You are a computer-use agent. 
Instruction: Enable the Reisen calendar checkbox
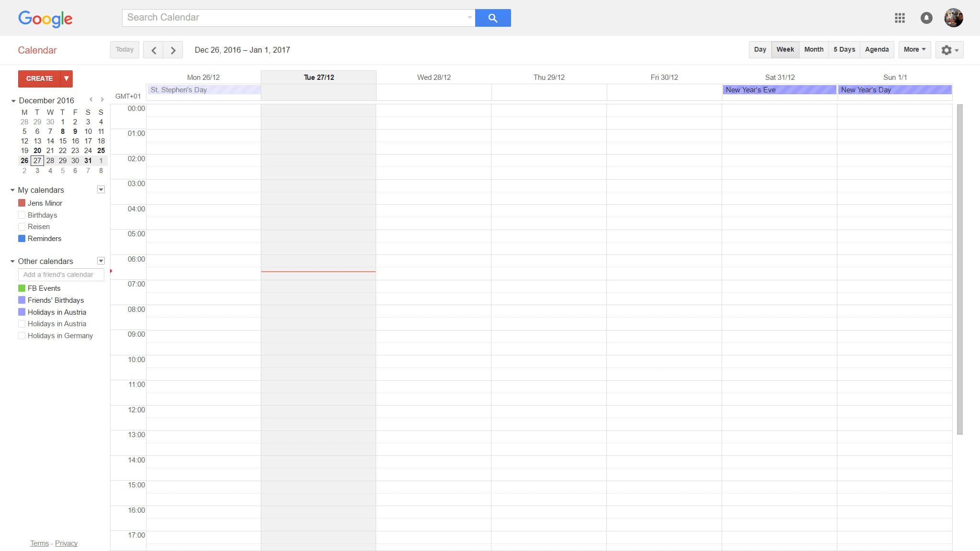pos(22,227)
